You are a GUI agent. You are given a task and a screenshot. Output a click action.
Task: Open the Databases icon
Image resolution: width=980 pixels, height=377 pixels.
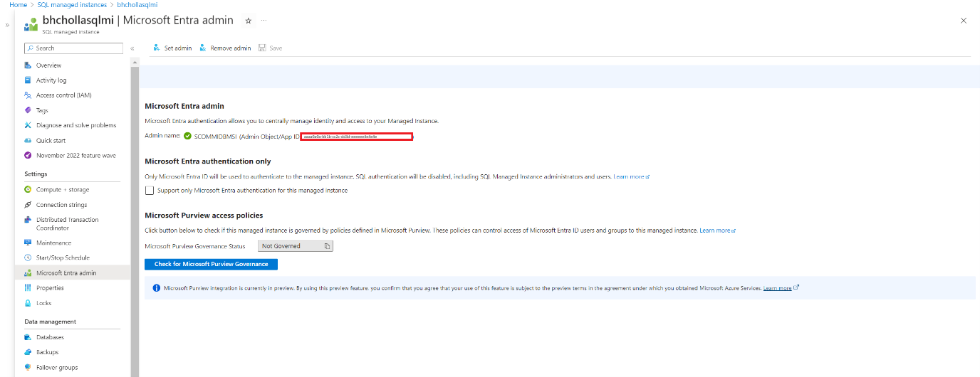tap(28, 337)
